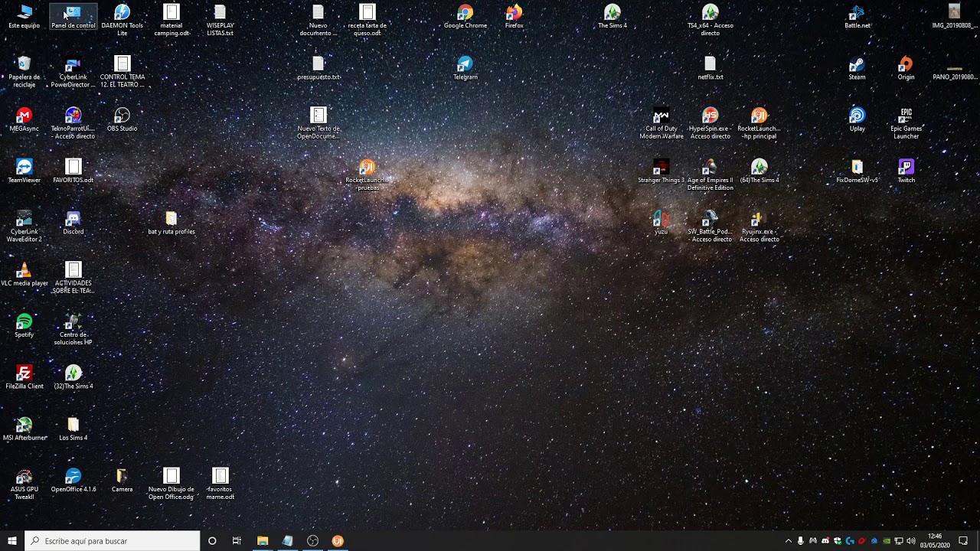Open receta tarta de queso.odt
This screenshot has width=980, height=551.
[367, 20]
